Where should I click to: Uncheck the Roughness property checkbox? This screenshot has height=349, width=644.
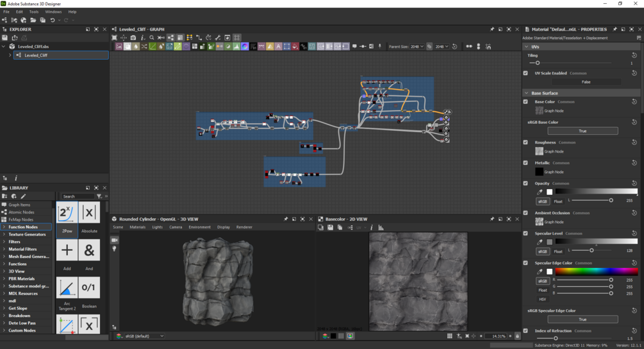[x=526, y=142]
